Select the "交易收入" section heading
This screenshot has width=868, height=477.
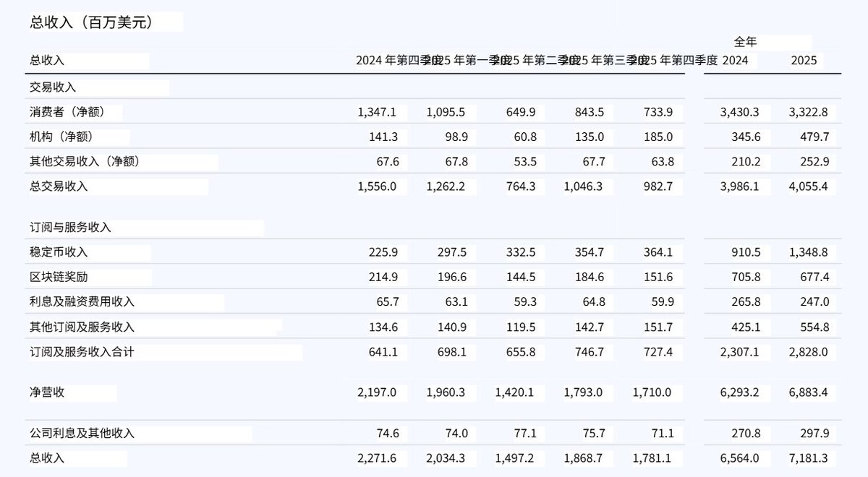[53, 87]
